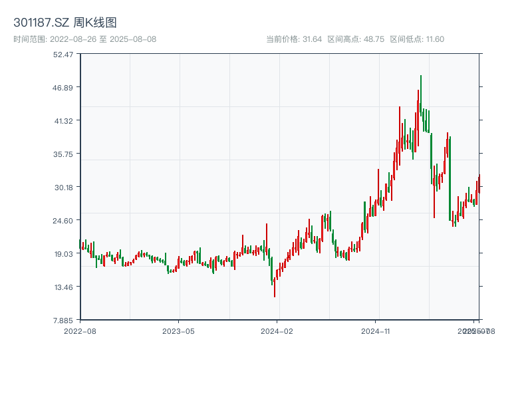Click the y-axis label 30.18

64,188
